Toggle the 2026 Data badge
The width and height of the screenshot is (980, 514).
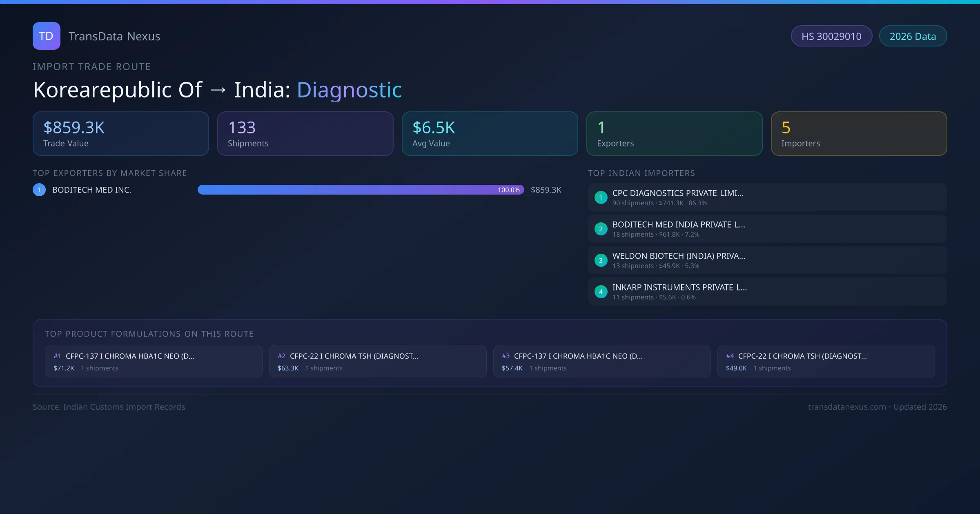coord(913,36)
